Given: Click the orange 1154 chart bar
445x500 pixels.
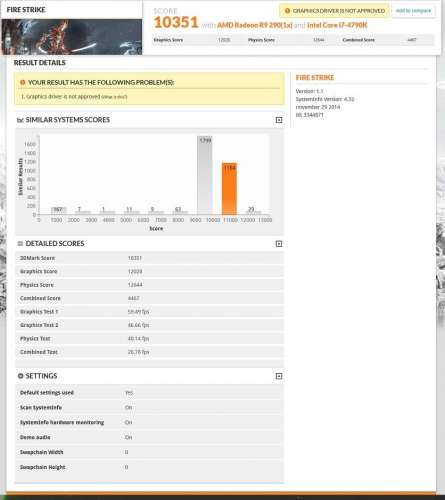Looking at the screenshot, I should click(x=229, y=189).
